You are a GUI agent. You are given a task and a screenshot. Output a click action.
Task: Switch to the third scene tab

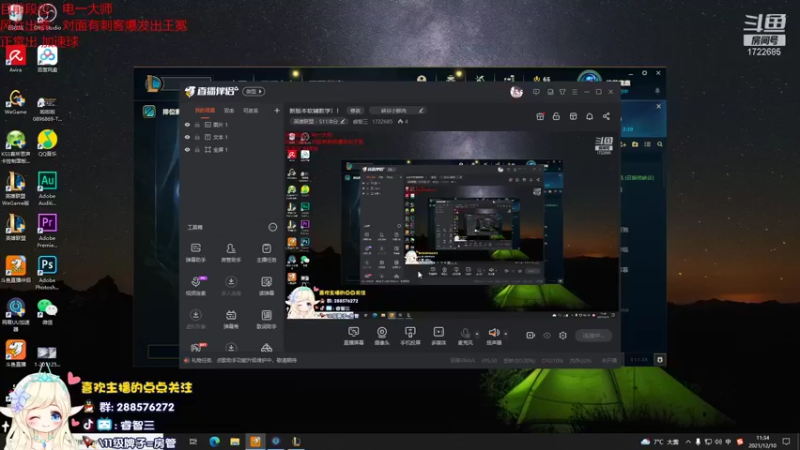point(251,111)
